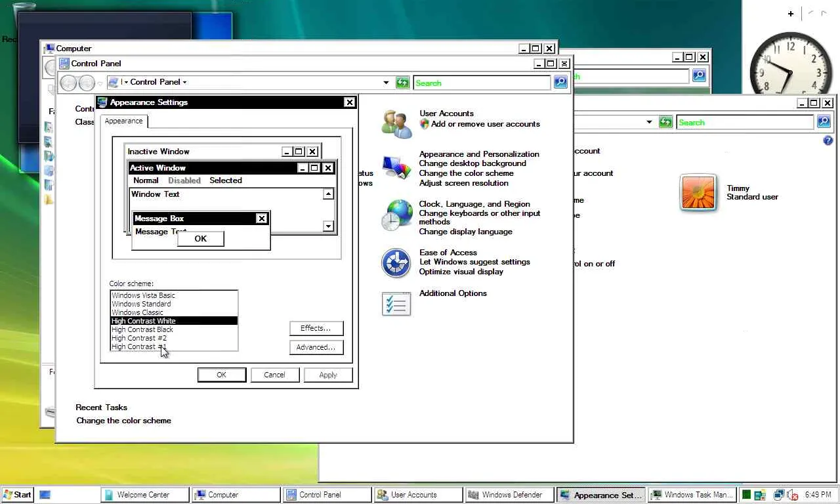Click the Forward arrow in Control Panel
Viewport: 840px width, 504px height.
[x=87, y=83]
